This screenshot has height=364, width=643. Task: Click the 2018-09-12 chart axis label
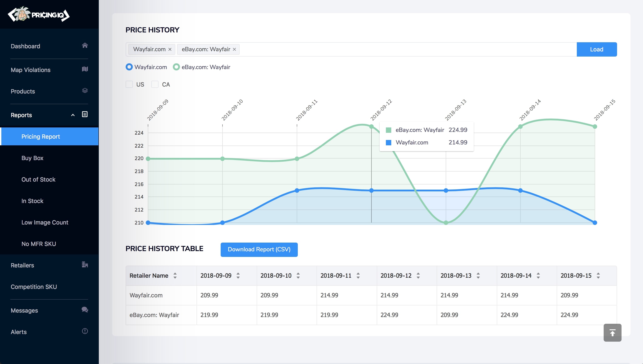tap(381, 110)
